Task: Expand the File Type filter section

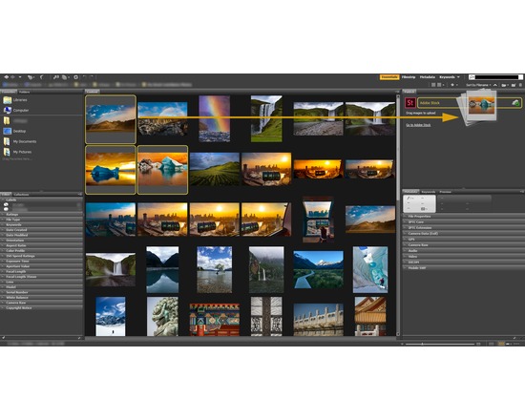Action: 41,220
